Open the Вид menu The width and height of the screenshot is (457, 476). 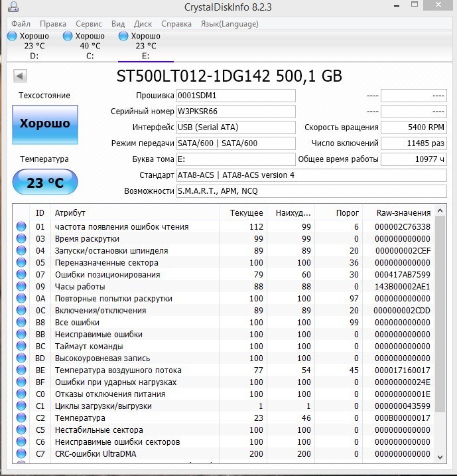118,24
